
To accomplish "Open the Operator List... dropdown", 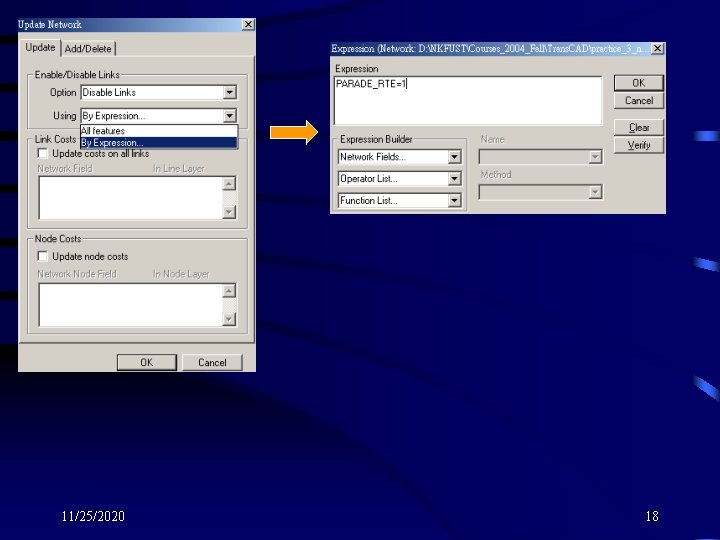I will [x=399, y=178].
